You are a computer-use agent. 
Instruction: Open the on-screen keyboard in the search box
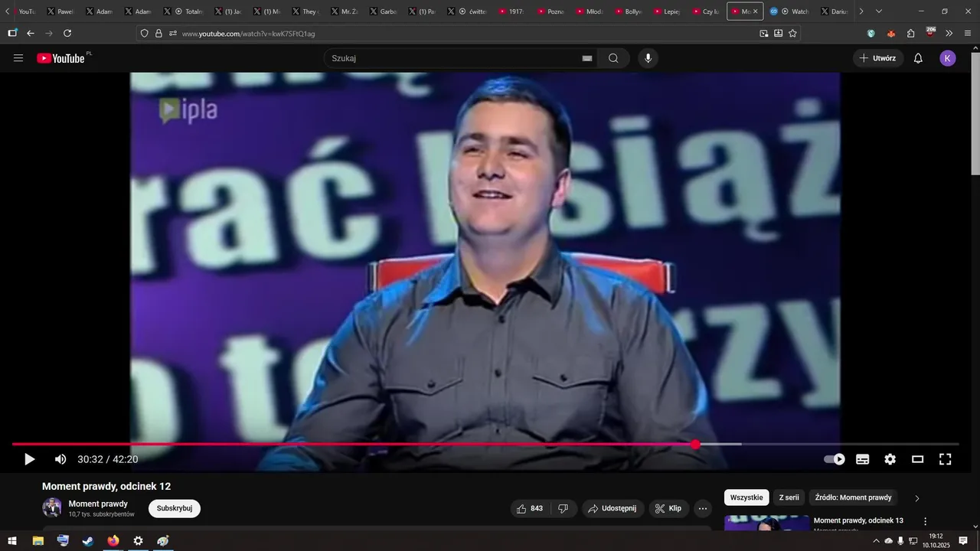tap(587, 58)
